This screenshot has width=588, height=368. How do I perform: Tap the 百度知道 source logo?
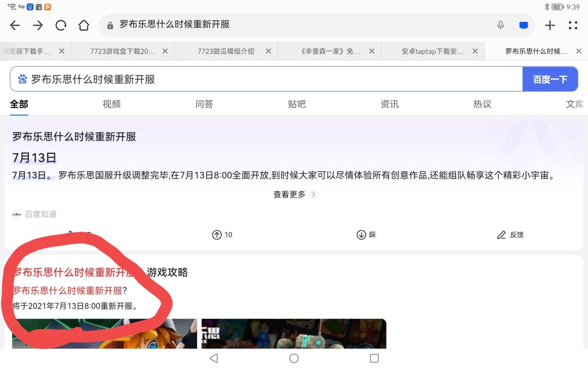coord(16,214)
